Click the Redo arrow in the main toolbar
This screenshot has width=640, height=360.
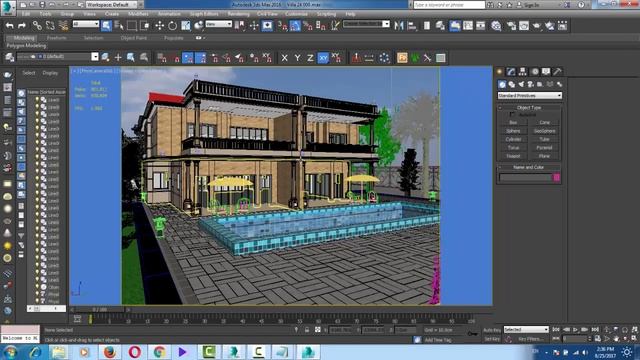pos(22,26)
